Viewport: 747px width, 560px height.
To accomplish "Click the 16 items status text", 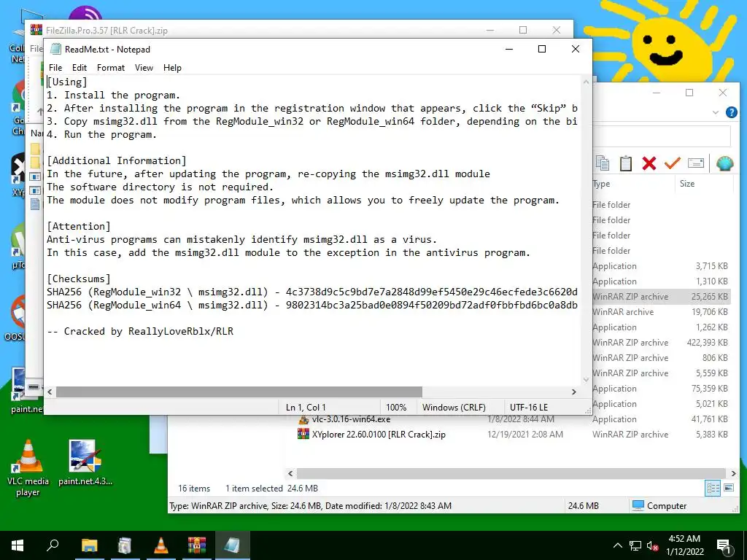I will (x=194, y=489).
